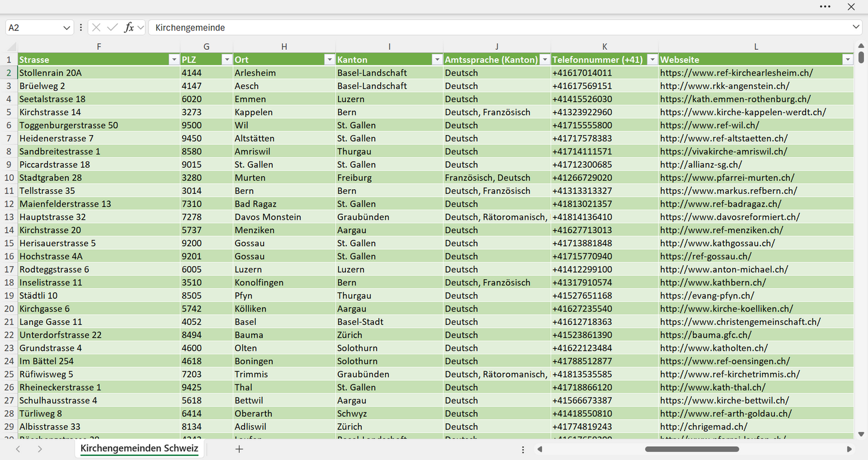This screenshot has width=868, height=460.
Task: Click the previous sheet navigation arrow
Action: point(18,449)
